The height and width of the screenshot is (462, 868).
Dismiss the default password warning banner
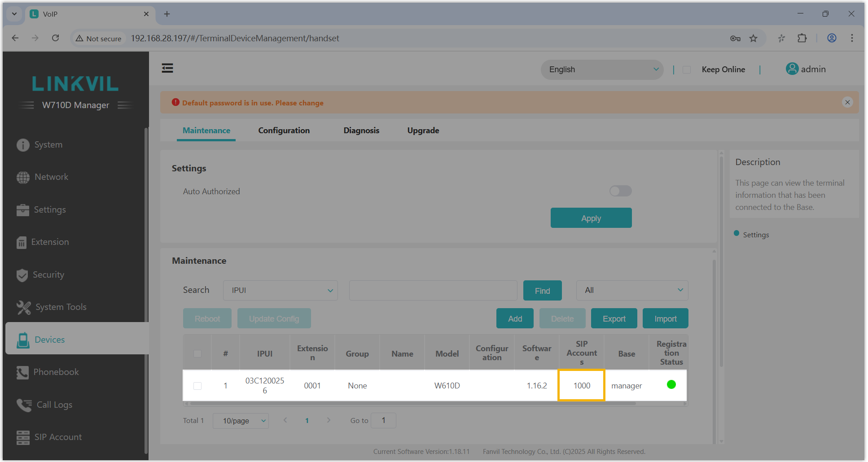pos(847,102)
